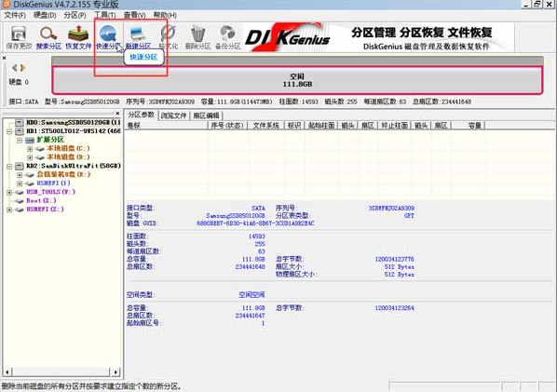Collapse the RD2 SanDiskUltraFit tree node
This screenshot has width=557, height=392.
pos(9,166)
